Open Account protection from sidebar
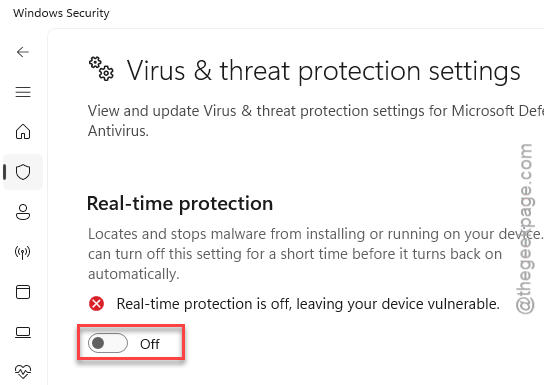This screenshot has width=544, height=385. (23, 212)
